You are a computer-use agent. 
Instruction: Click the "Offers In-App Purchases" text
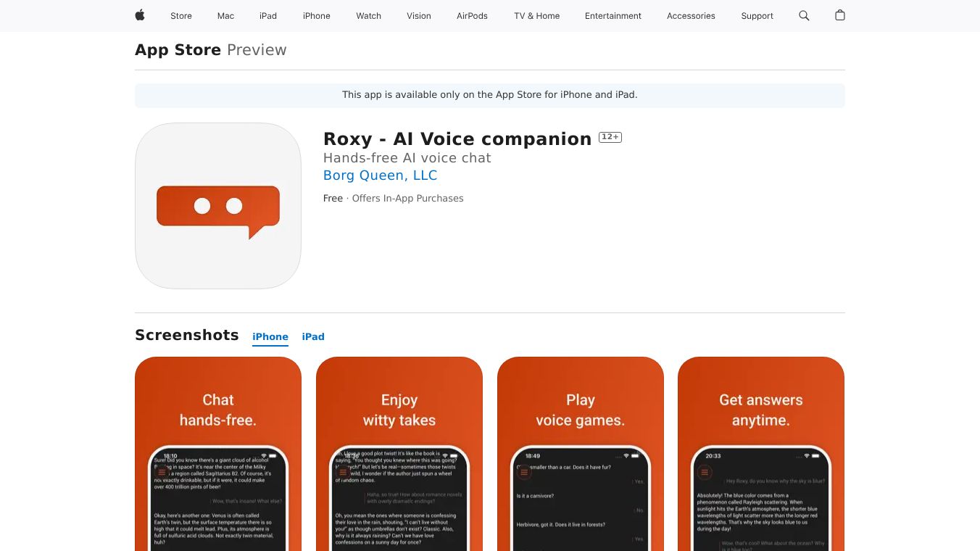click(407, 199)
